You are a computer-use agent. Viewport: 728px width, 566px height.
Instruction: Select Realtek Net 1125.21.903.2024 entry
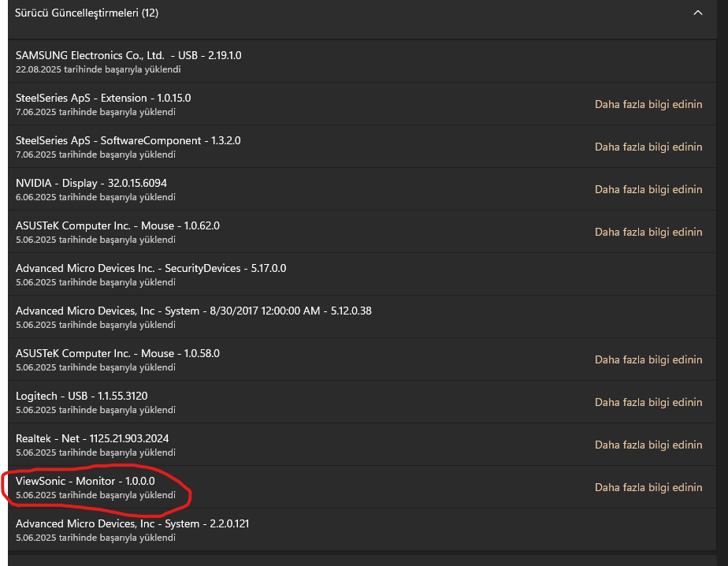[x=362, y=445]
